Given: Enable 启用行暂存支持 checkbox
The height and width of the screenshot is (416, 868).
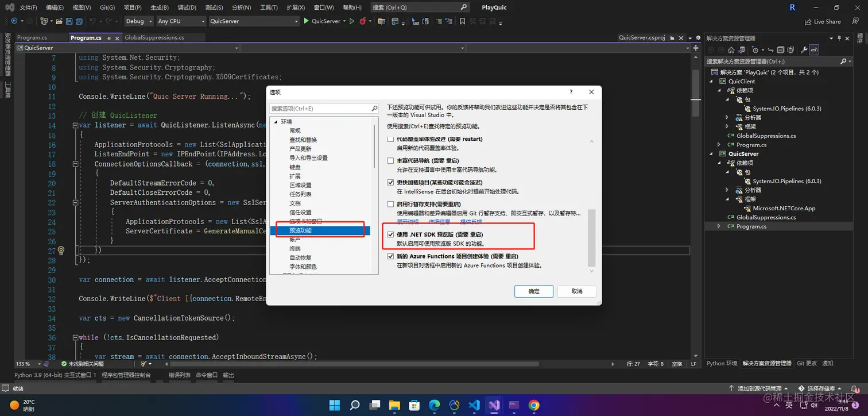Looking at the screenshot, I should (390, 204).
